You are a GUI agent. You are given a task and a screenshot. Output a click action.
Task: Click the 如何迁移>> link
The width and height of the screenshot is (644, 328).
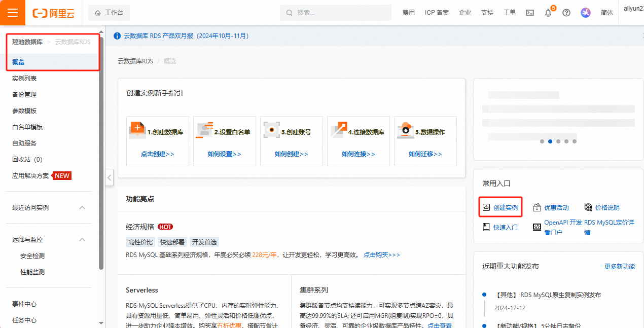(425, 154)
